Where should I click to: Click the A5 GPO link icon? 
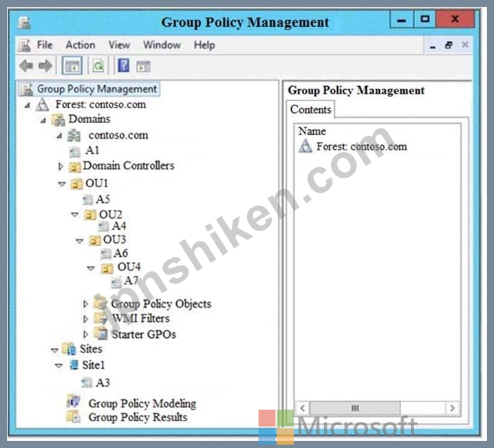(x=87, y=200)
